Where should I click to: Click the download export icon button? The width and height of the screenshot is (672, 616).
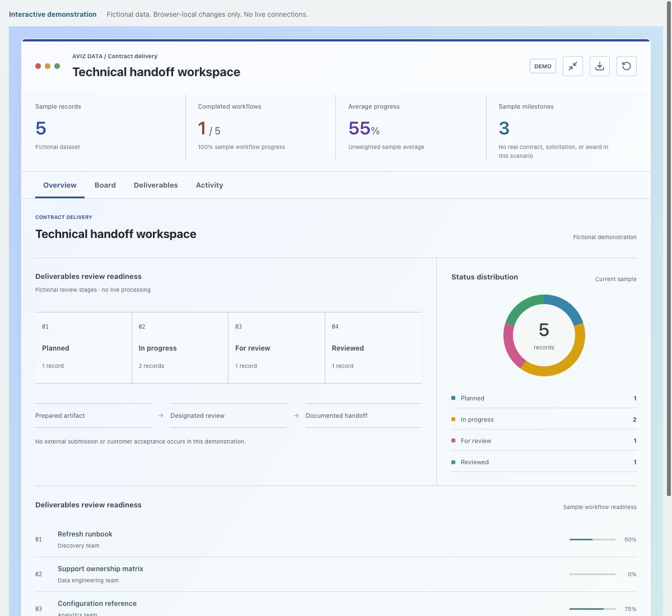click(x=600, y=66)
